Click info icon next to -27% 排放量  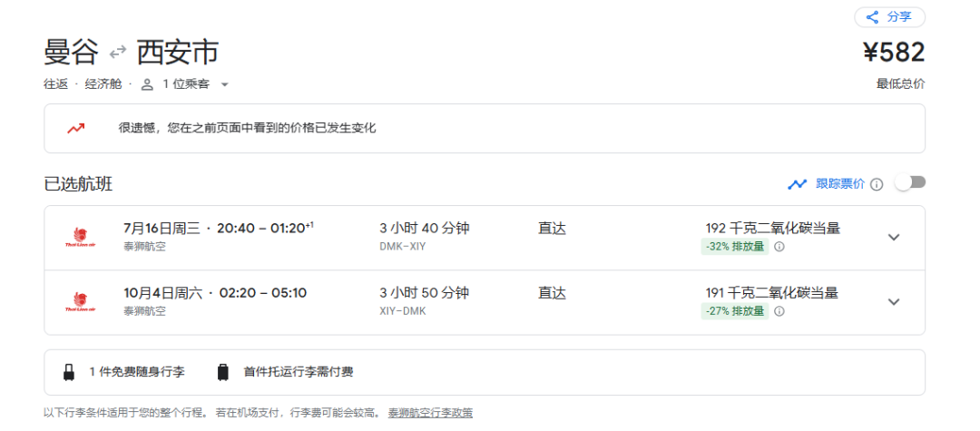[x=779, y=311]
